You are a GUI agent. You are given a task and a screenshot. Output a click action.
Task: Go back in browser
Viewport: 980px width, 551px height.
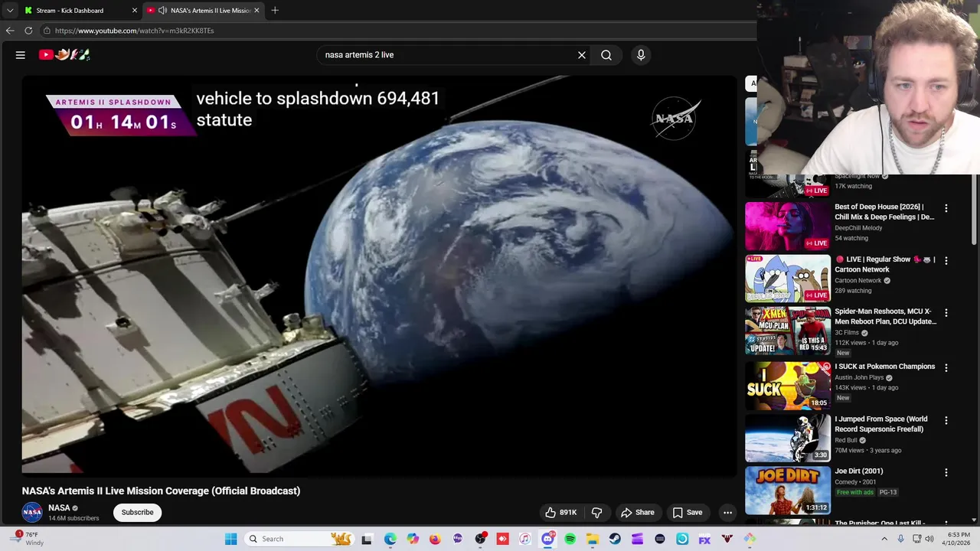pyautogui.click(x=10, y=31)
